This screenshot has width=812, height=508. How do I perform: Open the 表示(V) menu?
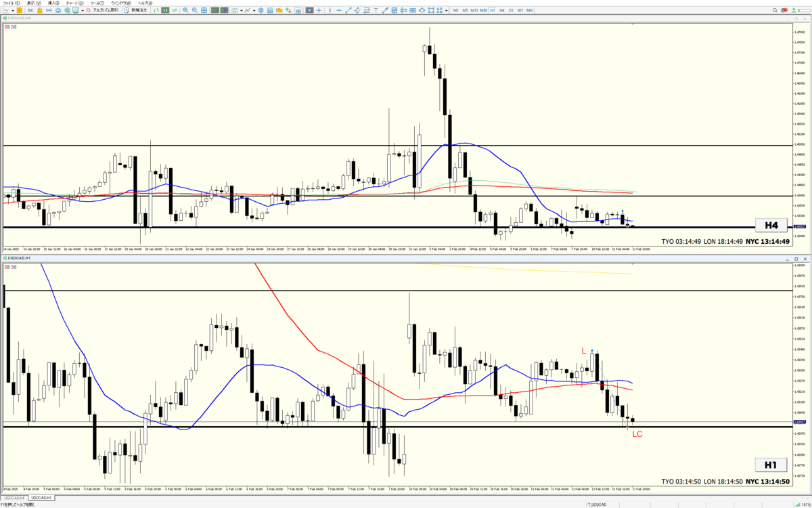[34, 3]
